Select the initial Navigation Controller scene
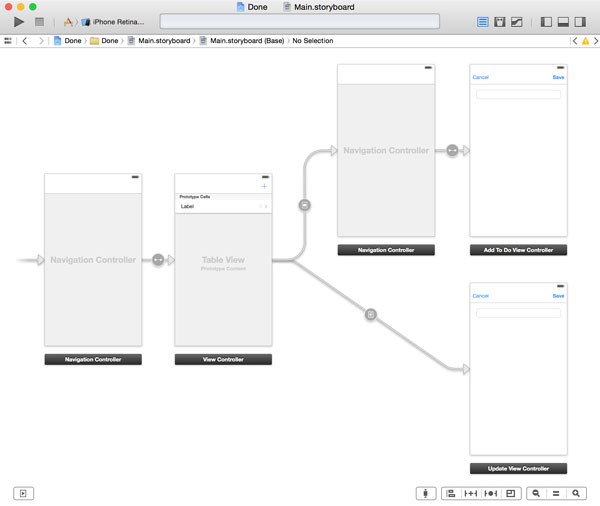This screenshot has width=600, height=506. click(x=93, y=260)
